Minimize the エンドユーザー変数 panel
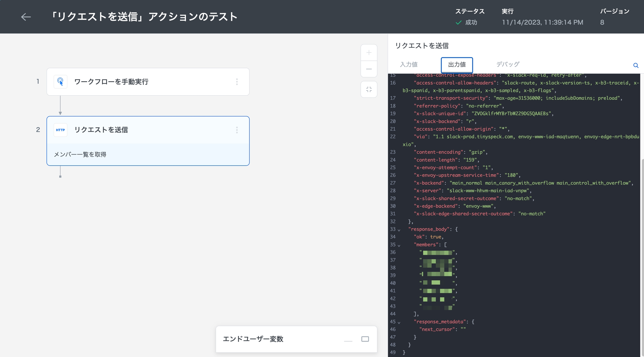 tap(348, 341)
